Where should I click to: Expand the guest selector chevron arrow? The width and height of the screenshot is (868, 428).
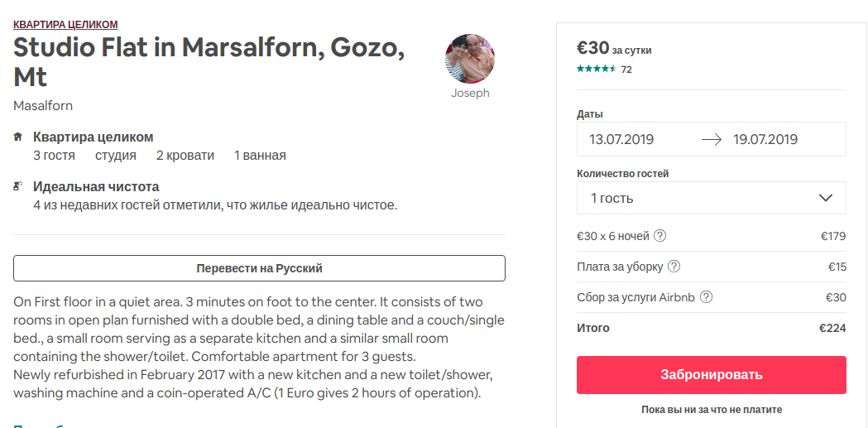pos(825,198)
